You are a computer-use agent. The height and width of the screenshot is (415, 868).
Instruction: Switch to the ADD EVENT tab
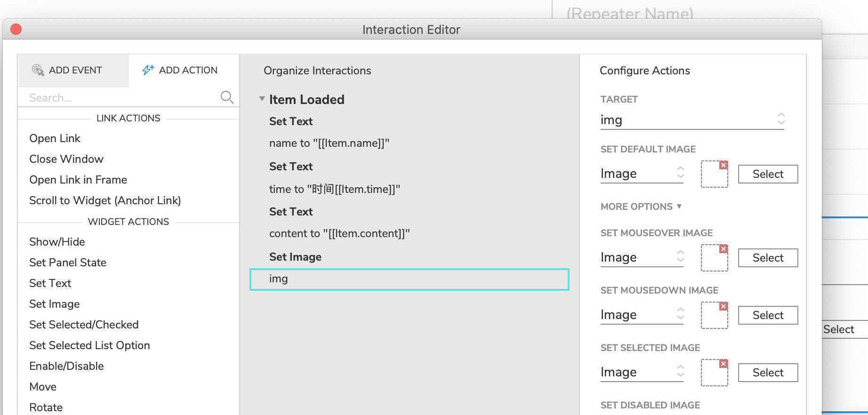coord(73,70)
